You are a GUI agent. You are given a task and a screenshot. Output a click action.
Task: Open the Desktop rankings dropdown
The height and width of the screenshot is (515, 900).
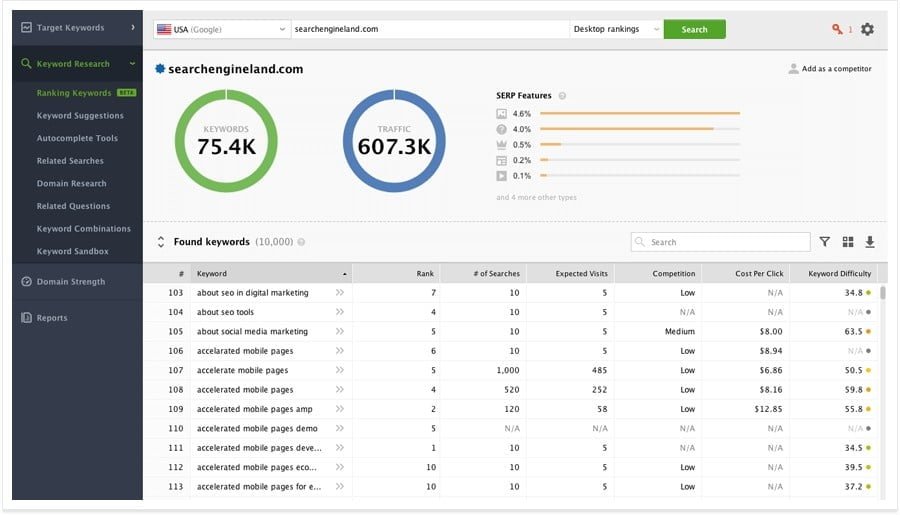616,29
